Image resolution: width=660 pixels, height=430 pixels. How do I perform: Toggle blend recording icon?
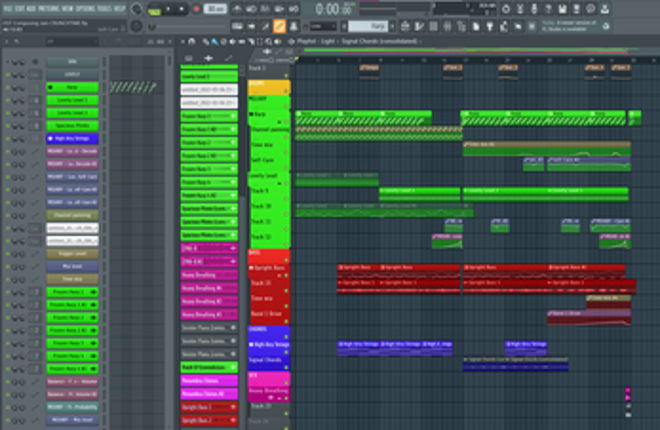[279, 9]
